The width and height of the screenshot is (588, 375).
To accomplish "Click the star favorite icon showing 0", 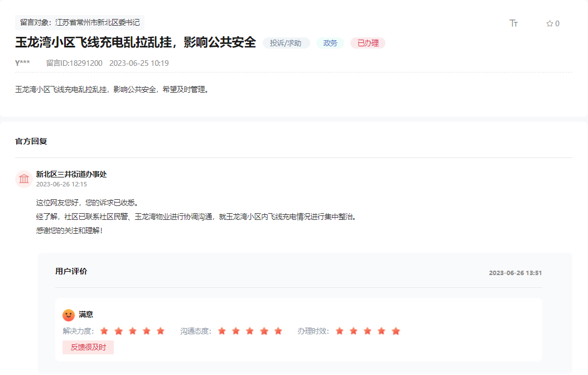I will tap(550, 23).
